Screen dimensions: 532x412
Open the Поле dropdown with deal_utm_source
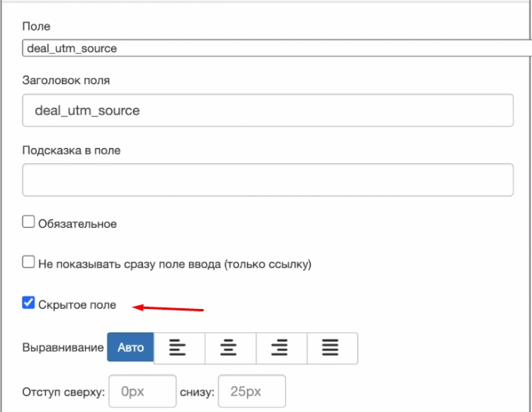point(273,48)
